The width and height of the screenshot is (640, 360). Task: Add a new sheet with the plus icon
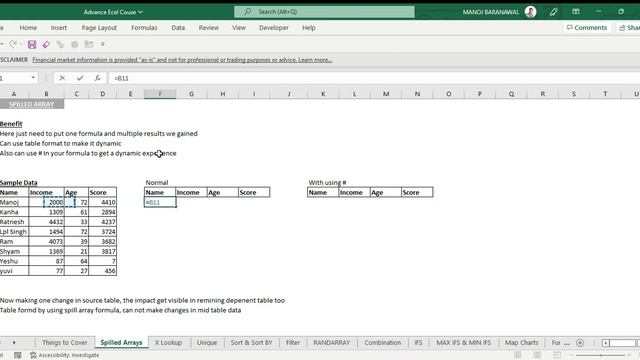(580, 343)
